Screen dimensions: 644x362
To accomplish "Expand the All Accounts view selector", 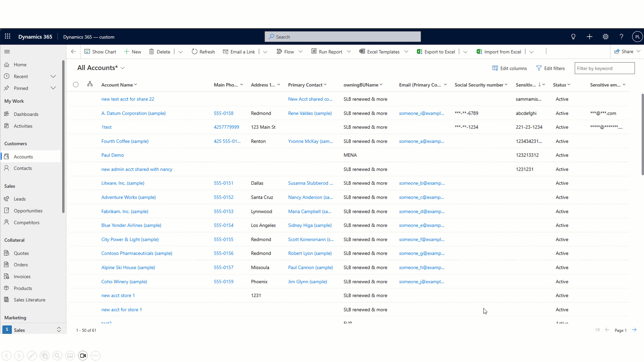I will coord(123,68).
